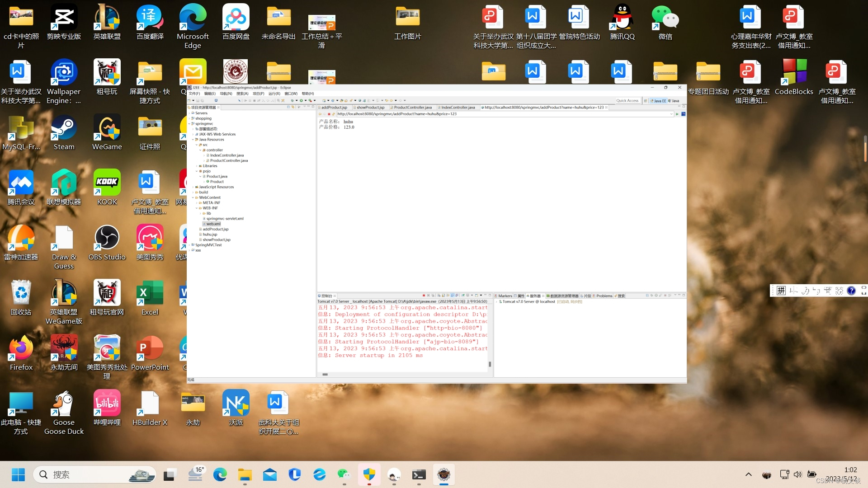Expand the Servers node
Image resolution: width=868 pixels, height=488 pixels.
click(189, 113)
